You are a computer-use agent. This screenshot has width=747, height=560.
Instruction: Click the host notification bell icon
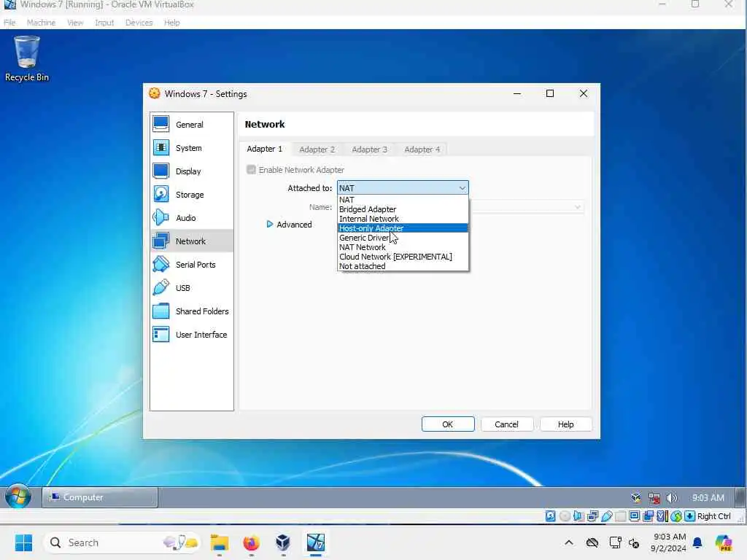697,542
